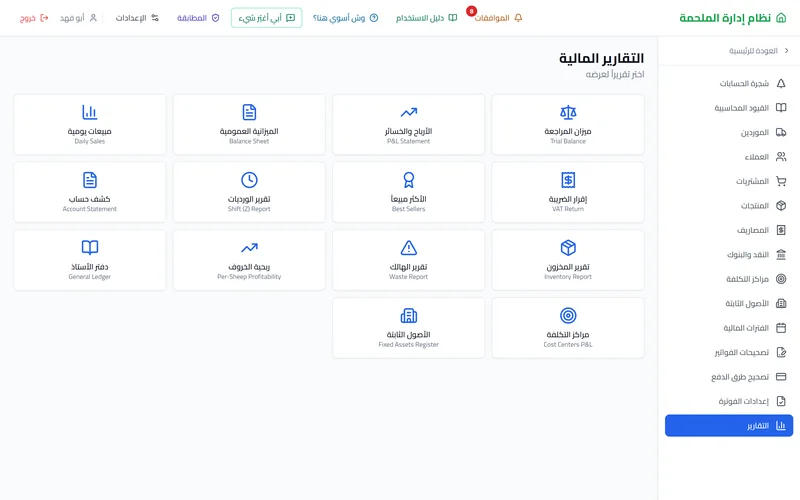Select the Account Statement label
Viewport: 800px width, 500px height.
pyautogui.click(x=90, y=209)
